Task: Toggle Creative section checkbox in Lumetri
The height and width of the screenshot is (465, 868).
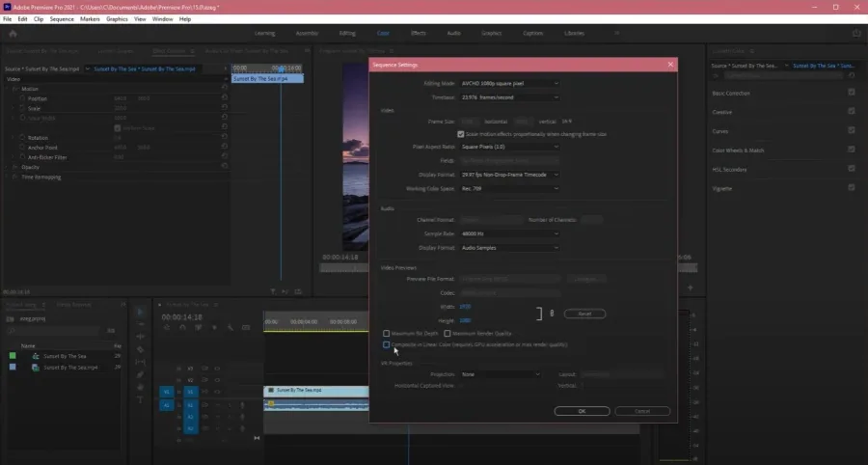Action: (x=852, y=111)
